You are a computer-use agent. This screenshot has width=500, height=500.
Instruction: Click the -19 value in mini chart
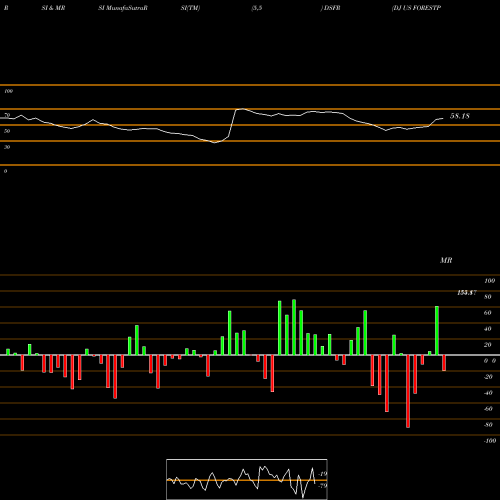pyautogui.click(x=323, y=474)
